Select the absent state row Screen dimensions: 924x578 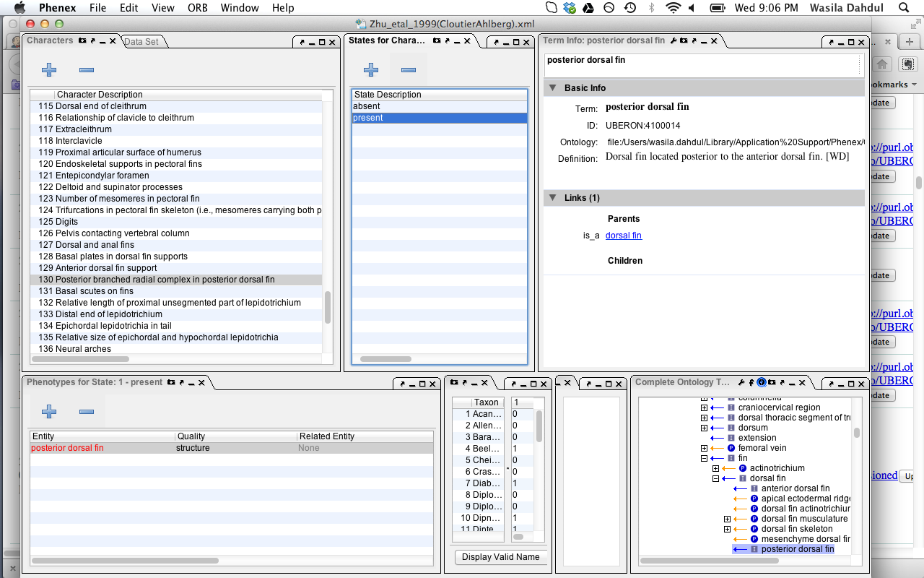pyautogui.click(x=440, y=106)
